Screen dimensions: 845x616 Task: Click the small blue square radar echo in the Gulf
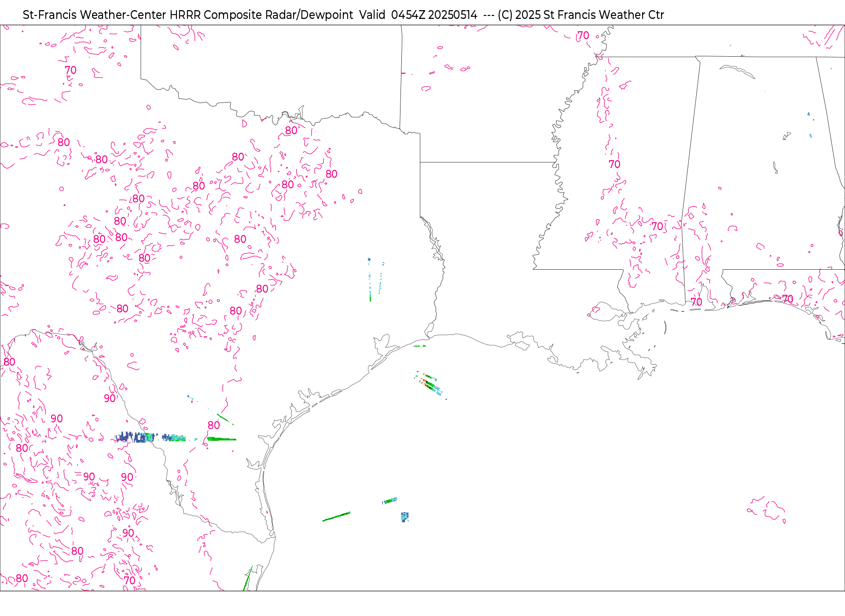pyautogui.click(x=405, y=517)
